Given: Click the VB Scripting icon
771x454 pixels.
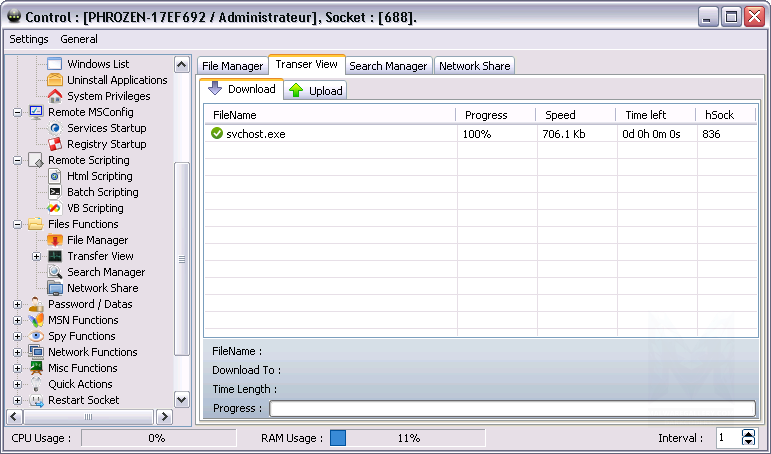Looking at the screenshot, I should click(55, 208).
